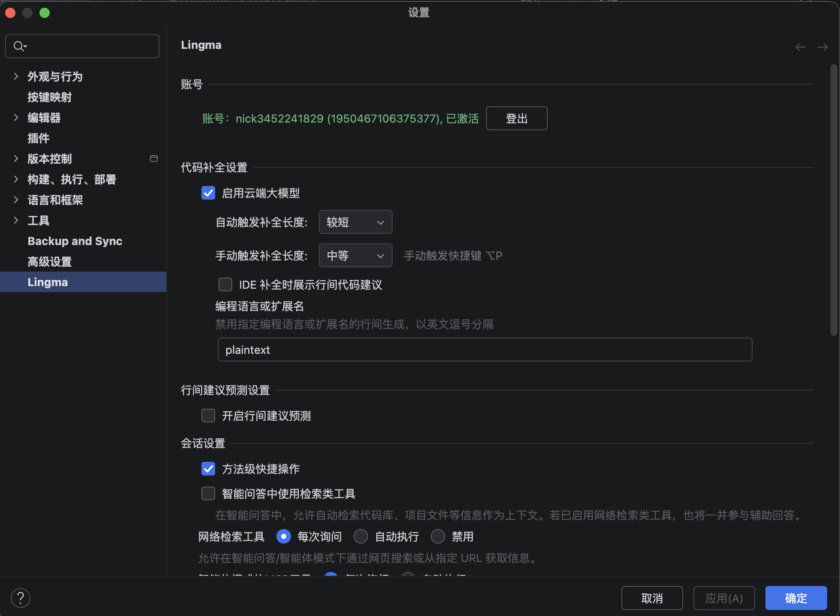The width and height of the screenshot is (840, 616).
Task: Switch to the 高级设置 page
Action: click(49, 261)
